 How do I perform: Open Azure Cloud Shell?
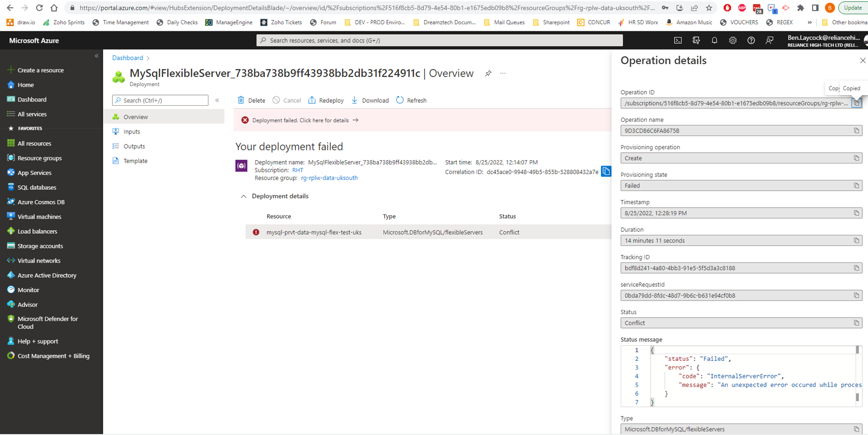click(x=677, y=40)
